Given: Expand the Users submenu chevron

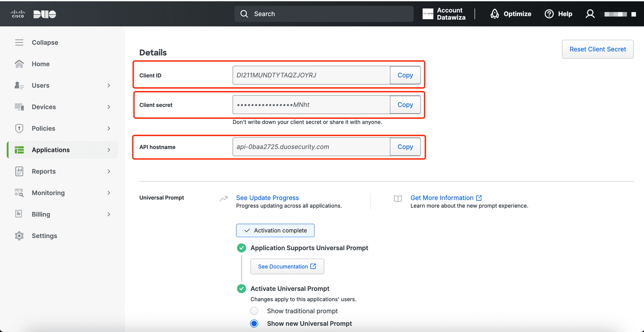Looking at the screenshot, I should 109,85.
